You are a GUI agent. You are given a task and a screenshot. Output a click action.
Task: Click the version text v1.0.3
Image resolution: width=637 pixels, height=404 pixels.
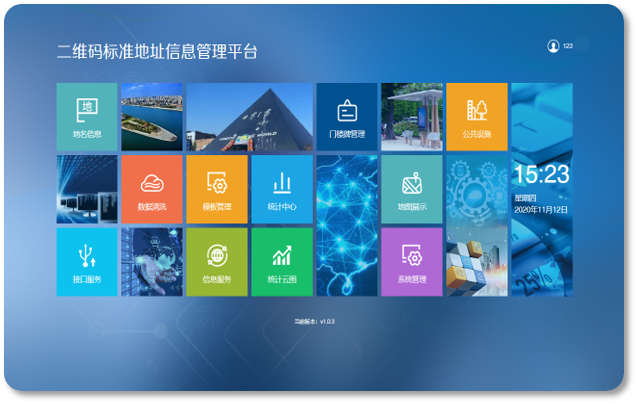[x=327, y=321]
